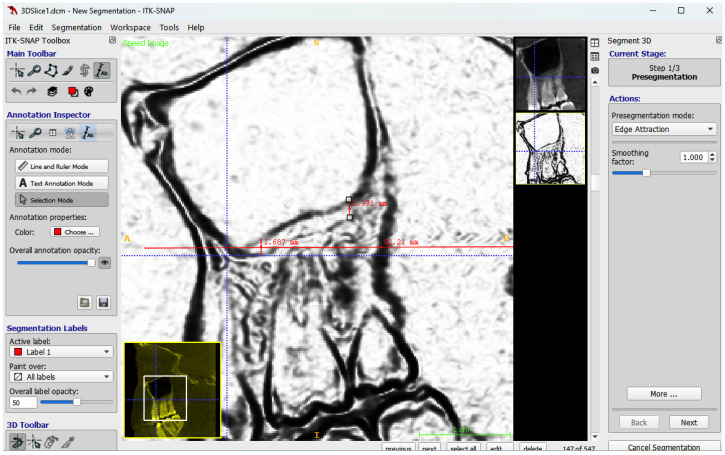Select first 3D Toolbar trackball icon
725x455 pixels.
[x=17, y=443]
